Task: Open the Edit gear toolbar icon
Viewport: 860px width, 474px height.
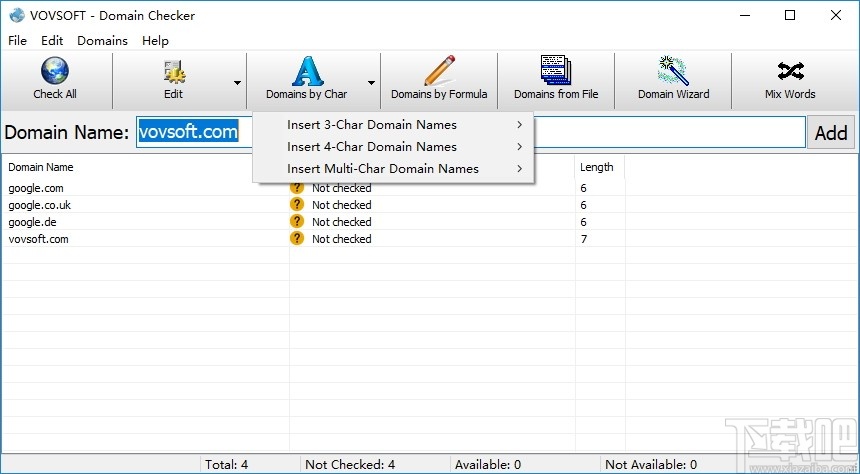Action: (174, 72)
